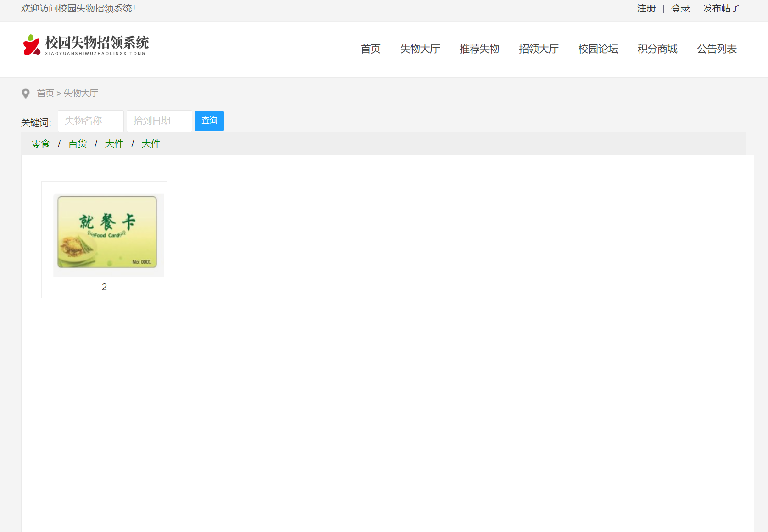
Task: Click the 失物名称 keyword input field
Action: [x=90, y=121]
